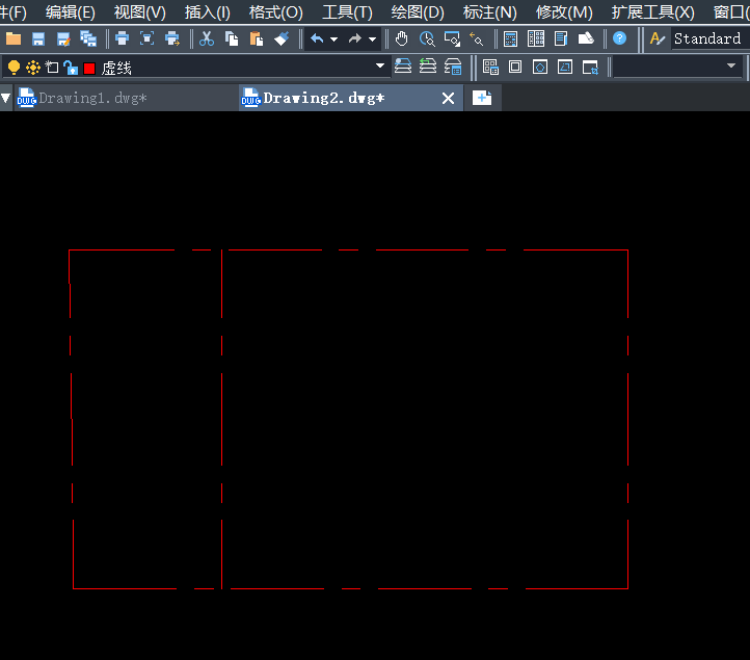Expand the undo history dropdown arrow
This screenshot has width=750, height=660.
[334, 39]
